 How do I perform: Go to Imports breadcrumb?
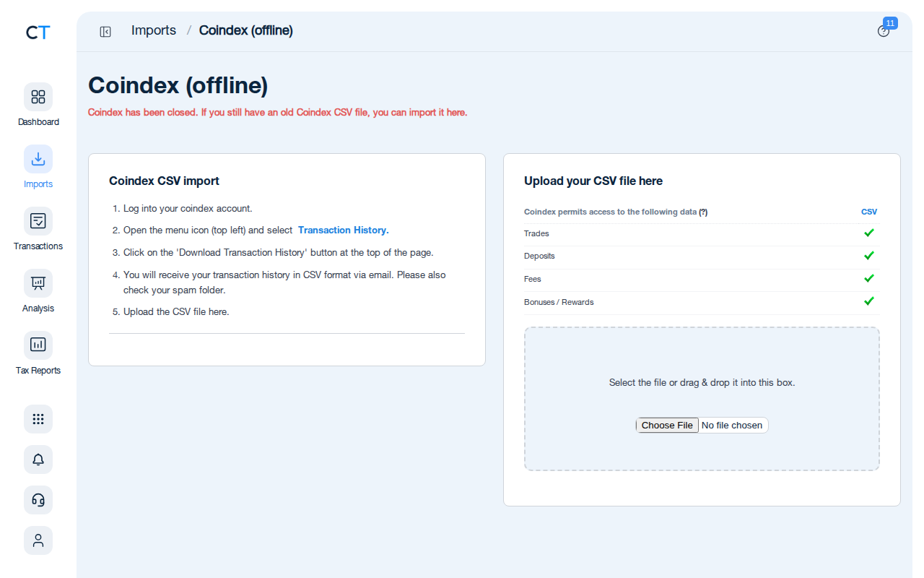tap(154, 30)
